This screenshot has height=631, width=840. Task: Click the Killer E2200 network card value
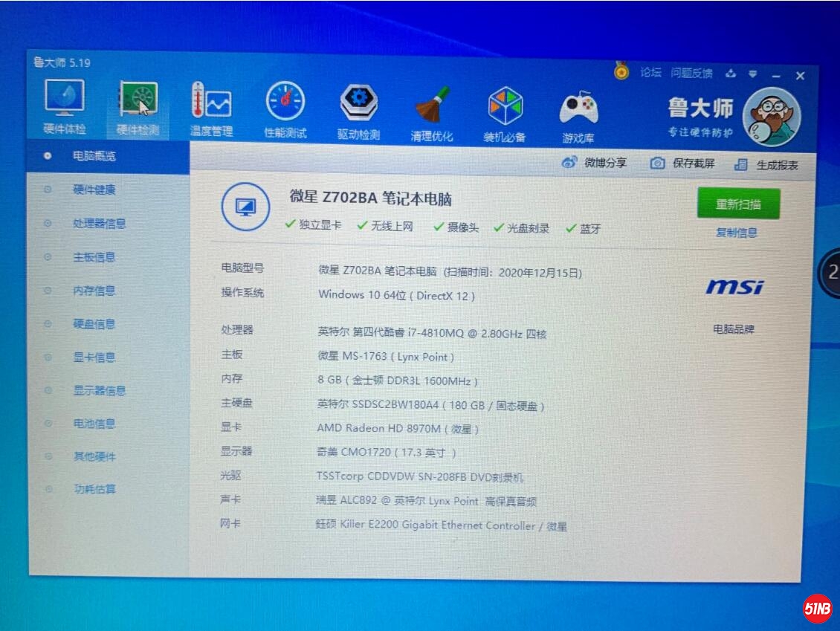pos(441,525)
